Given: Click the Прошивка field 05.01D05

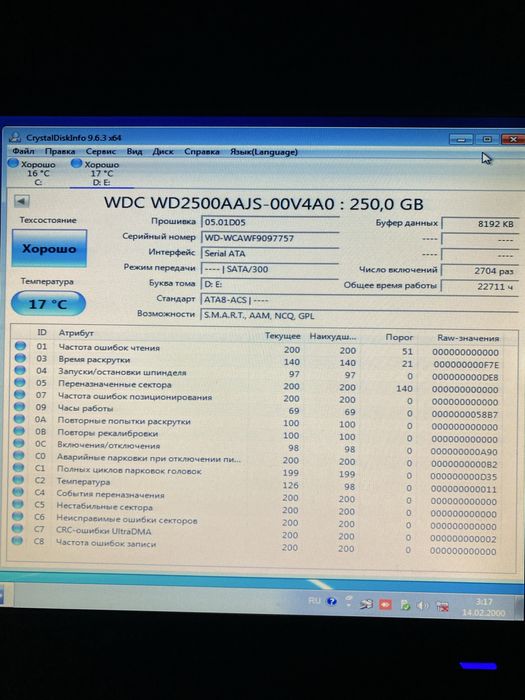Looking at the screenshot, I should point(270,222).
